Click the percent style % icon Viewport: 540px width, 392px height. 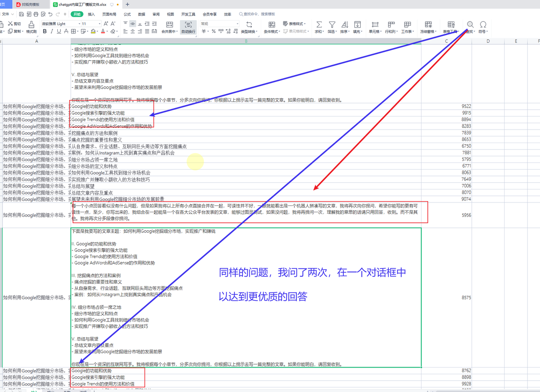pos(214,31)
